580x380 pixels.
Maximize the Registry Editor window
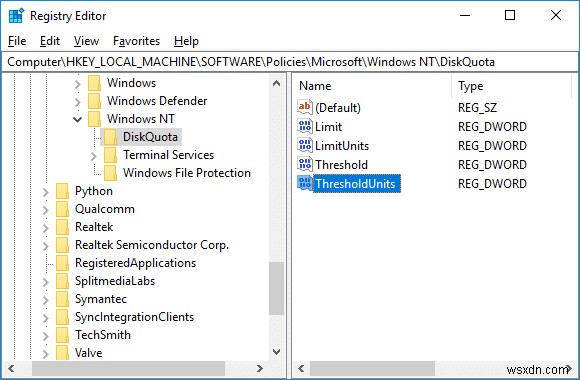[x=510, y=15]
